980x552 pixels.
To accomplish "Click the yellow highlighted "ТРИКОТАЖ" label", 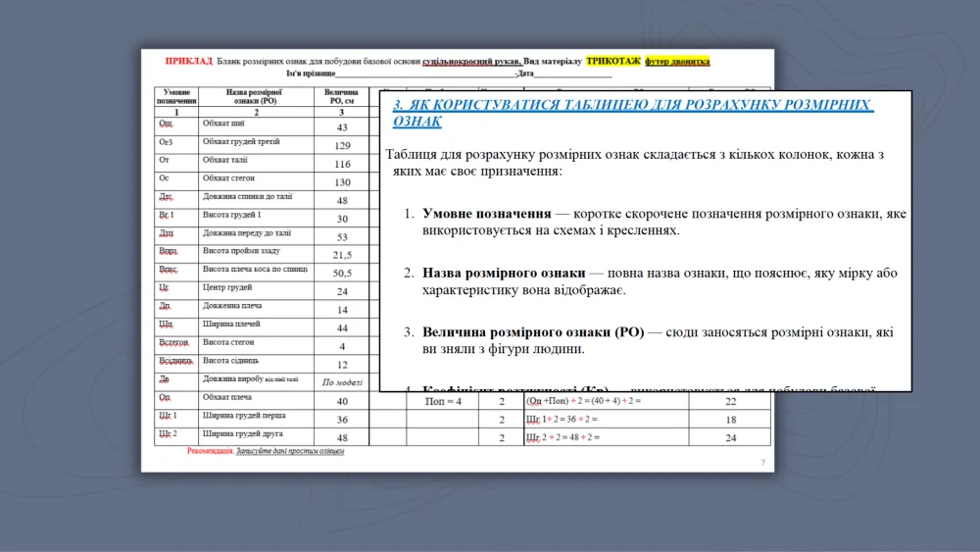I will coord(612,61).
